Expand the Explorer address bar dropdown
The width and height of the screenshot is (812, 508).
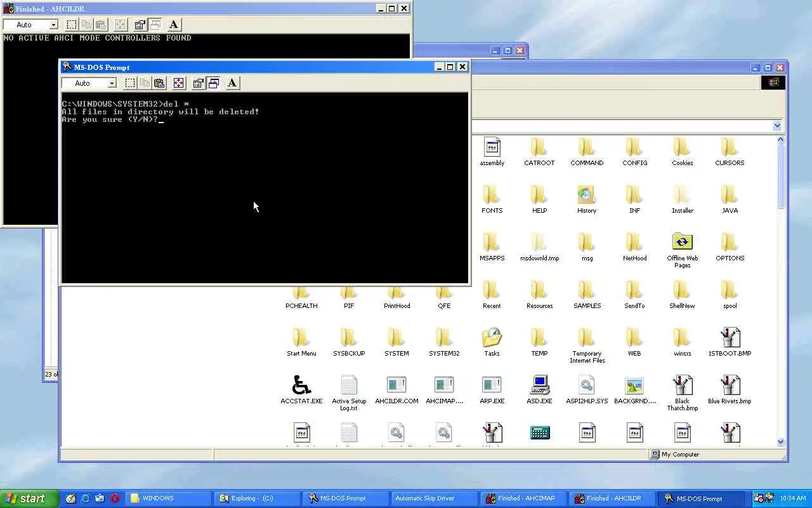(x=777, y=126)
